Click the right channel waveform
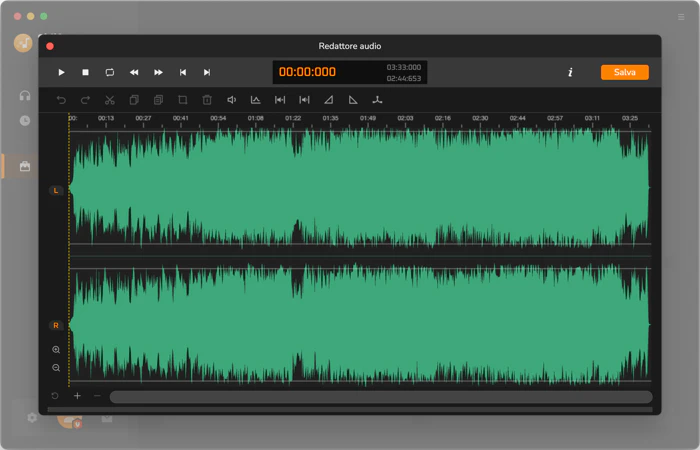 [360, 325]
